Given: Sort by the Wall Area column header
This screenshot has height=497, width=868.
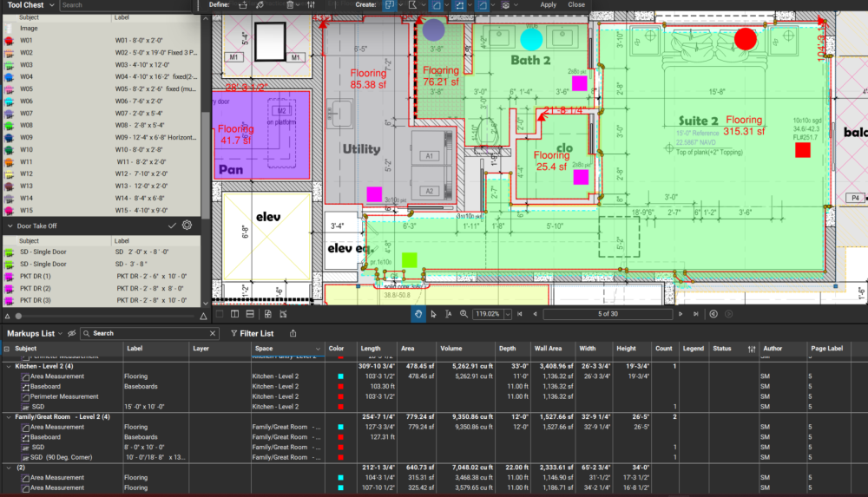Looking at the screenshot, I should pos(548,349).
